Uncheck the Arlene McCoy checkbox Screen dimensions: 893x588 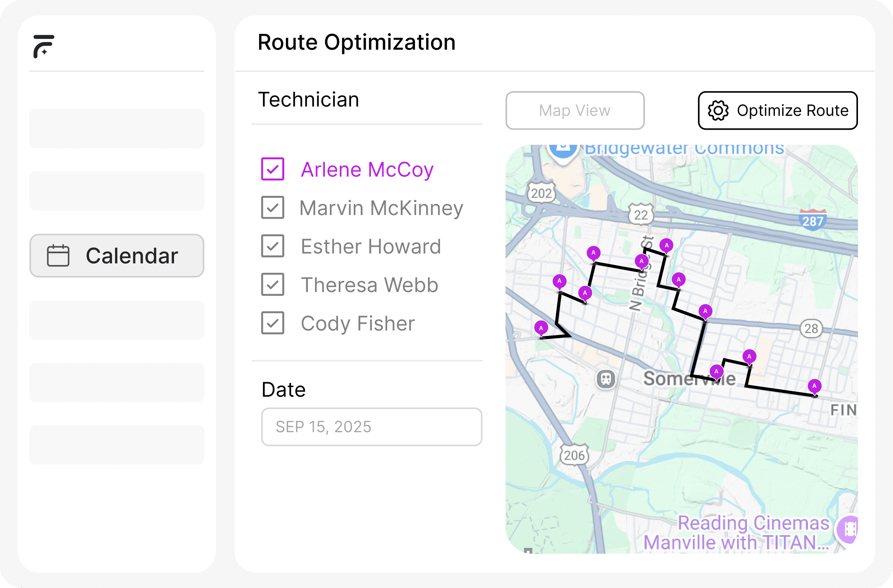pos(273,169)
